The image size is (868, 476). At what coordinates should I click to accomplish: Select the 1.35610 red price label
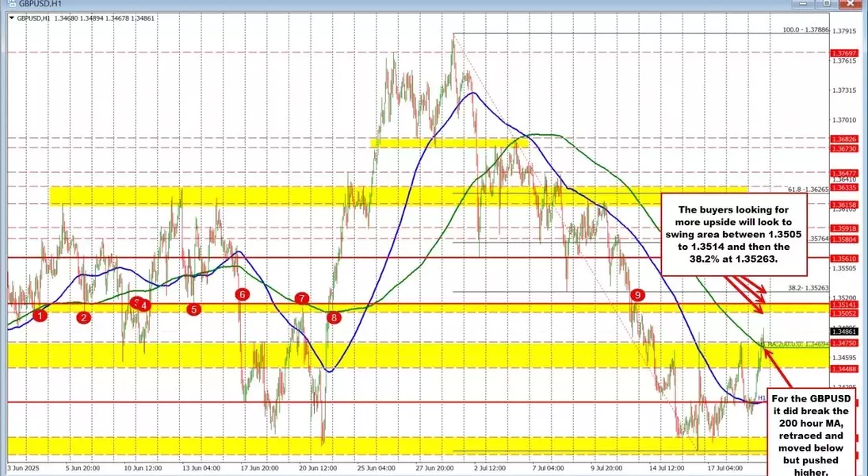click(844, 258)
